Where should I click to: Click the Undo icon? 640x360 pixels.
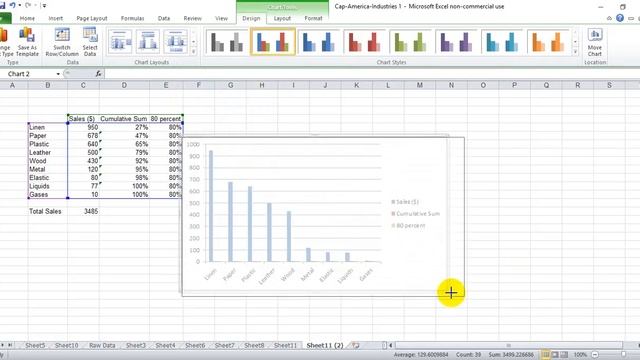point(13,5)
